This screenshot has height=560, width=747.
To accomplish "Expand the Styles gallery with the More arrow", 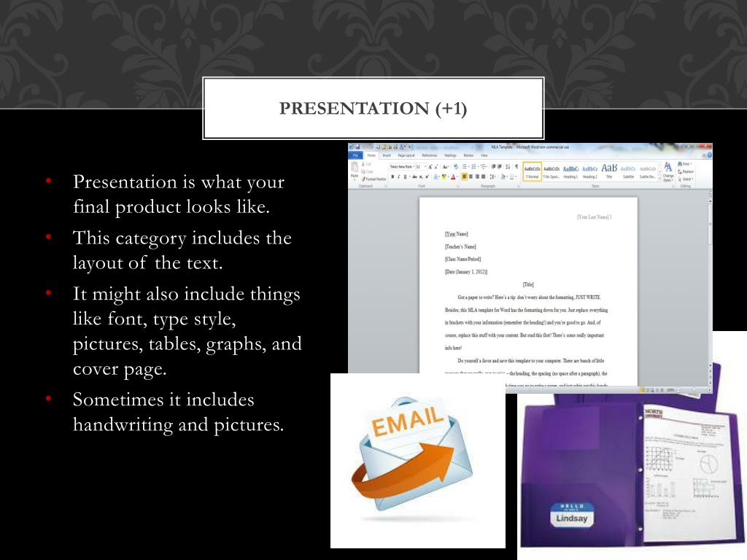I will 659,178.
